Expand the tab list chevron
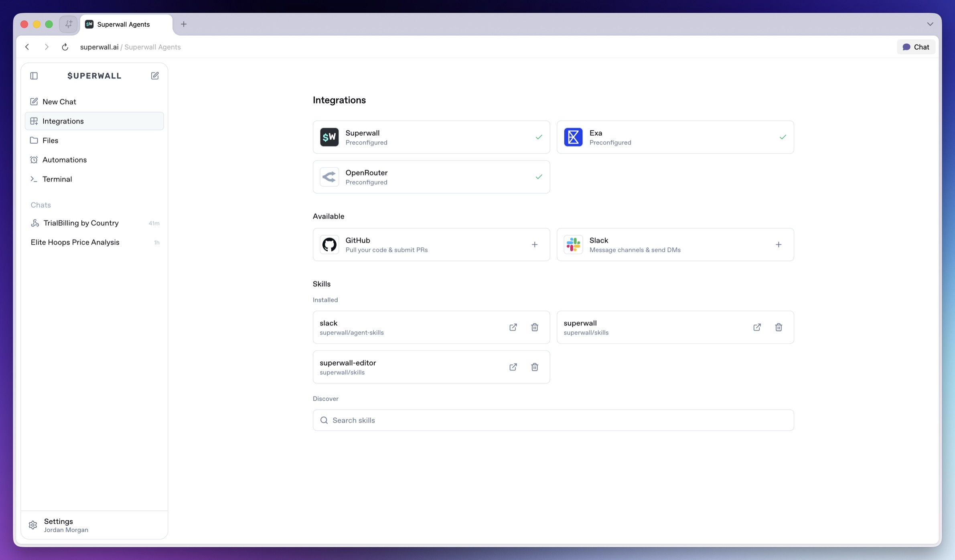Screen dimensions: 955x560 pyautogui.click(x=930, y=24)
